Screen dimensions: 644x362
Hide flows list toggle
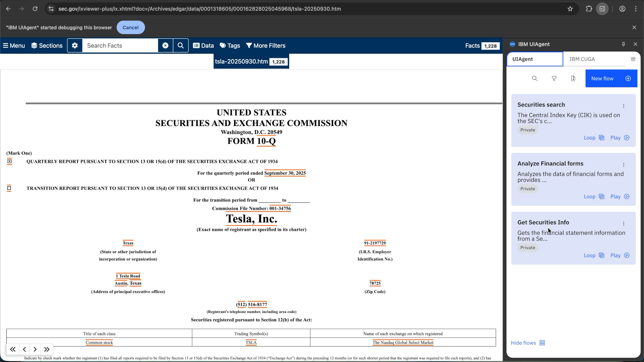tap(528, 343)
